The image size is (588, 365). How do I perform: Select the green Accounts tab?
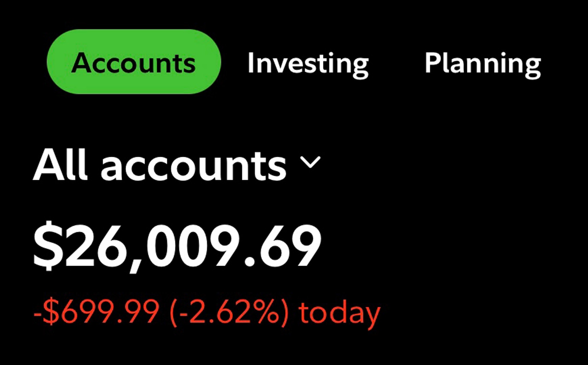(134, 62)
